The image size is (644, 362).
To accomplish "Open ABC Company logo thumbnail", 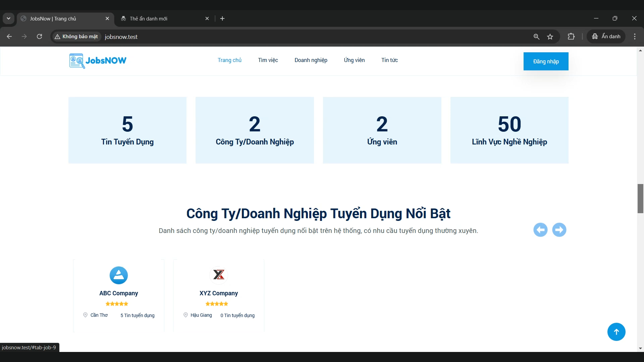I will (x=119, y=275).
